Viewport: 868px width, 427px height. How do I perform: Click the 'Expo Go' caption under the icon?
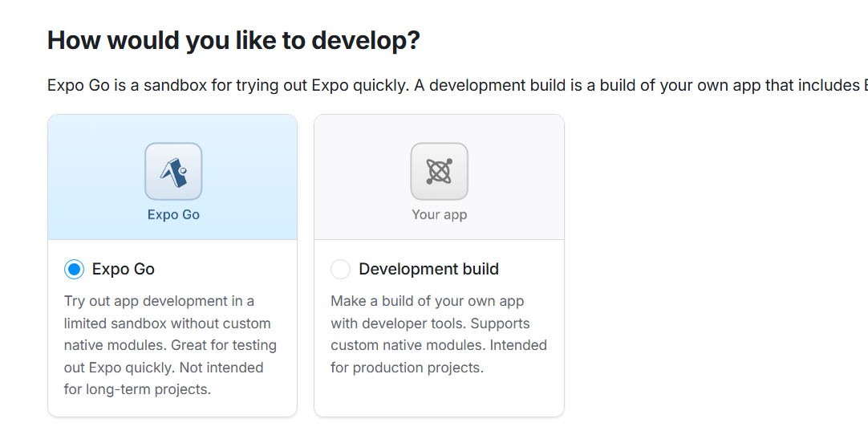[173, 214]
